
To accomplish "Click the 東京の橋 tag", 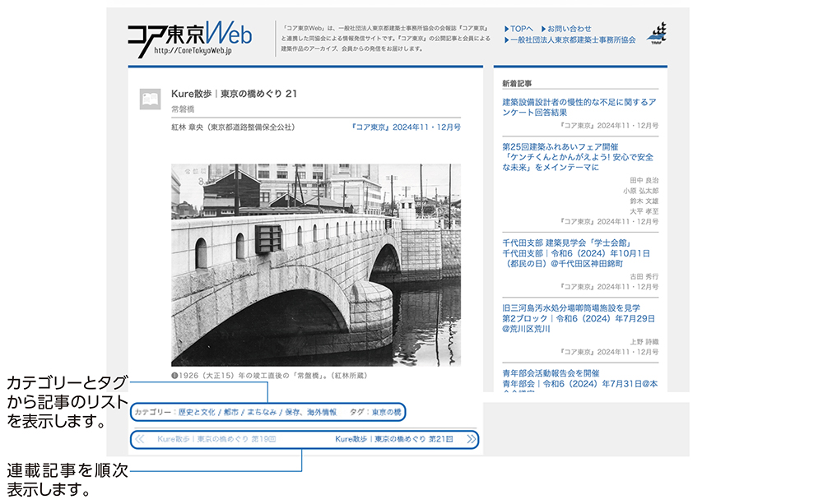I will coord(385,412).
